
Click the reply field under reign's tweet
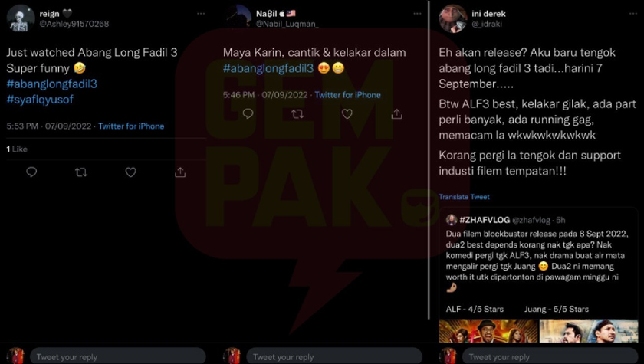tap(118, 356)
